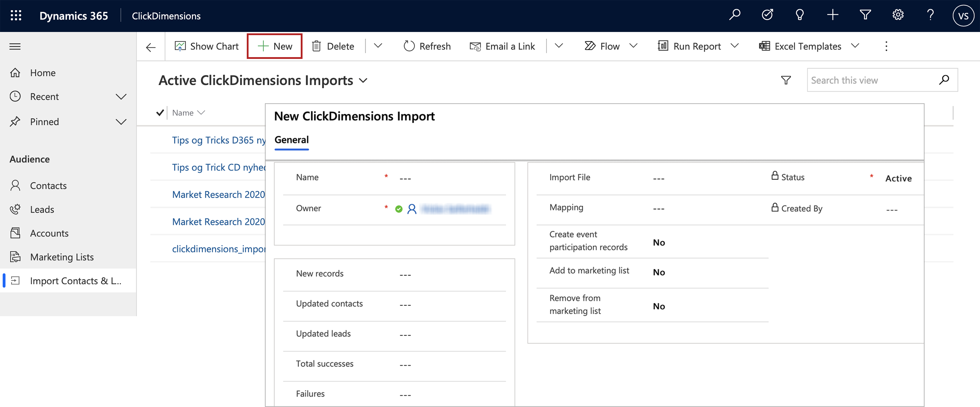
Task: Open the settings gear icon
Action: click(x=898, y=15)
